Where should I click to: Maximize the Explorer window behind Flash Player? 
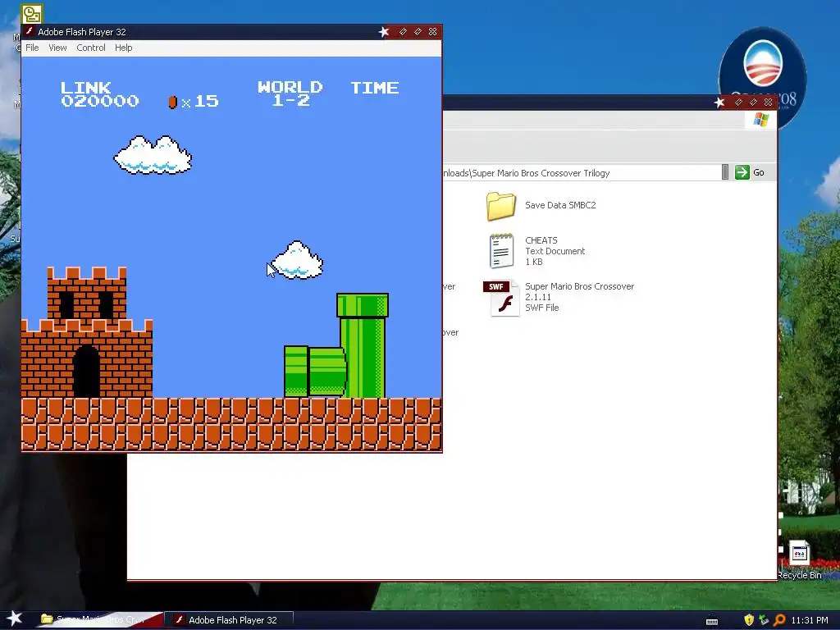click(x=753, y=103)
